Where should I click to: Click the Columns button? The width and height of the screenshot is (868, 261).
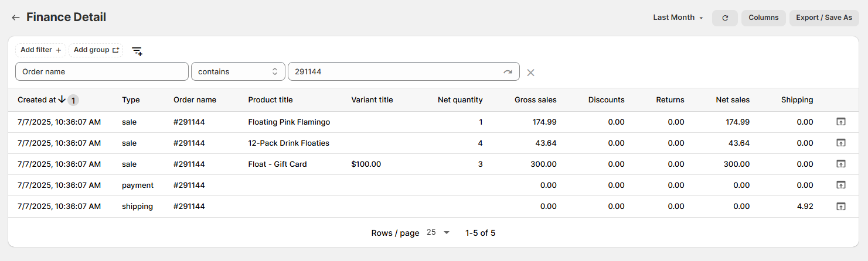tap(763, 18)
